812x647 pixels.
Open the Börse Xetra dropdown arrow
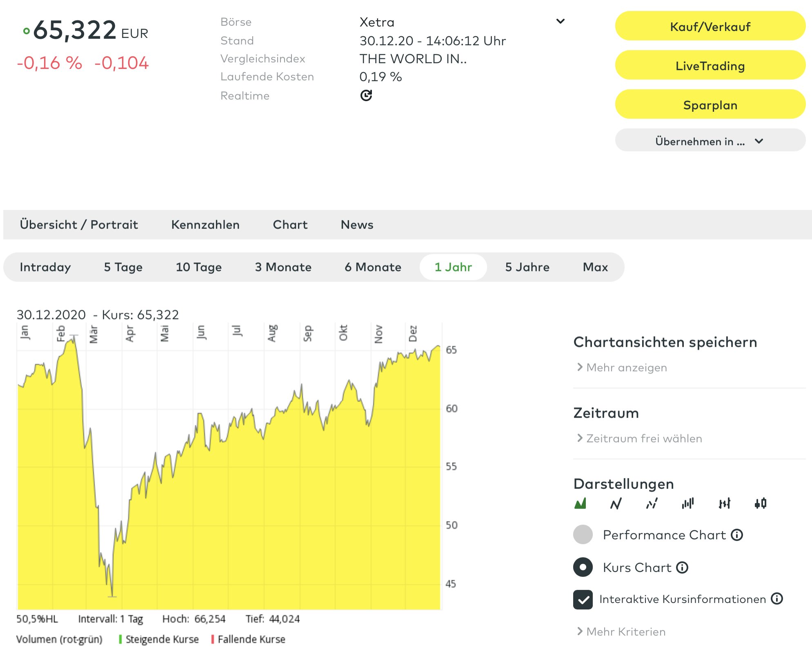[x=561, y=21]
